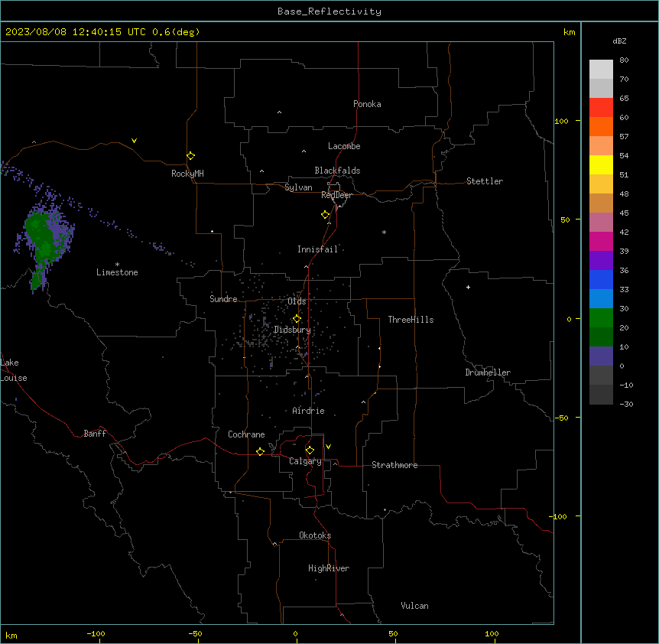Viewport: 659px width, 644px height.
Task: Click the light gray 80 dBZ swatch
Action: (601, 70)
